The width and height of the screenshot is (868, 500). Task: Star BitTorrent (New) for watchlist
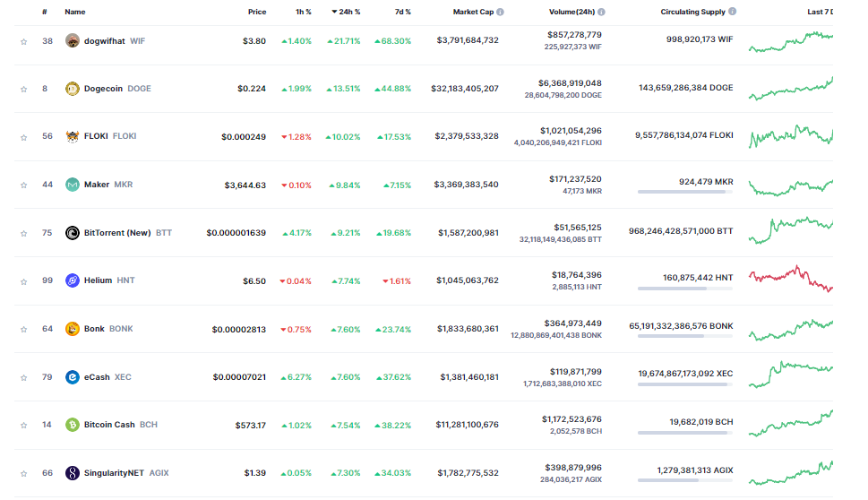click(24, 234)
